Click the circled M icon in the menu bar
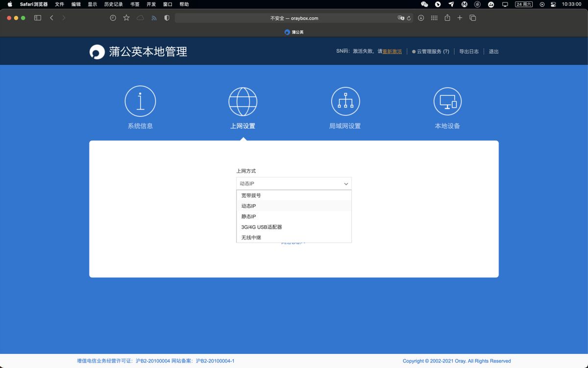 coord(464,4)
